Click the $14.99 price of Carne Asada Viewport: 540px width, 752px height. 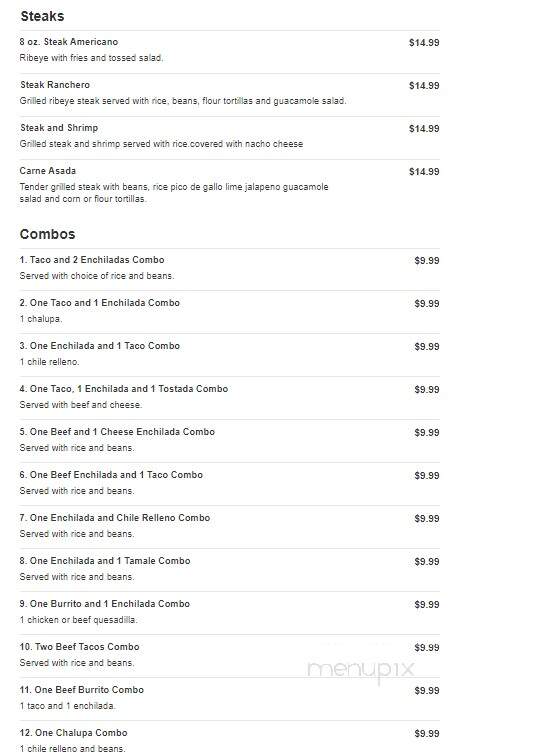424,172
